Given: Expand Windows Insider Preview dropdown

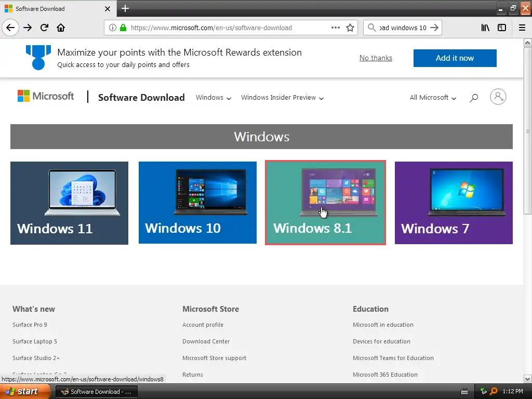Looking at the screenshot, I should pos(282,97).
